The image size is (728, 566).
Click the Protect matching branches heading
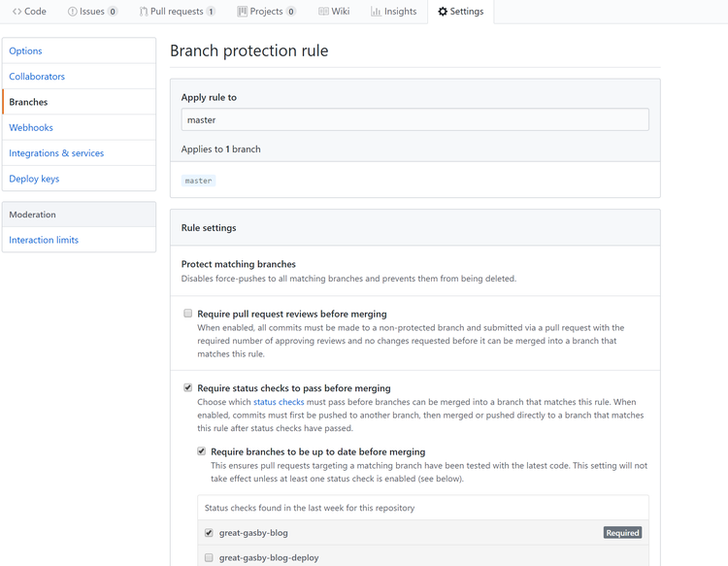tap(238, 264)
